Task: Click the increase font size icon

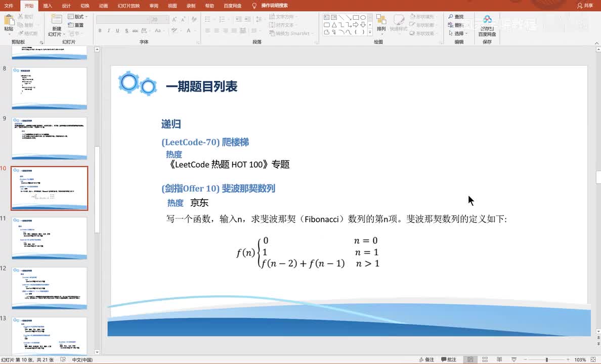Action: click(x=175, y=19)
